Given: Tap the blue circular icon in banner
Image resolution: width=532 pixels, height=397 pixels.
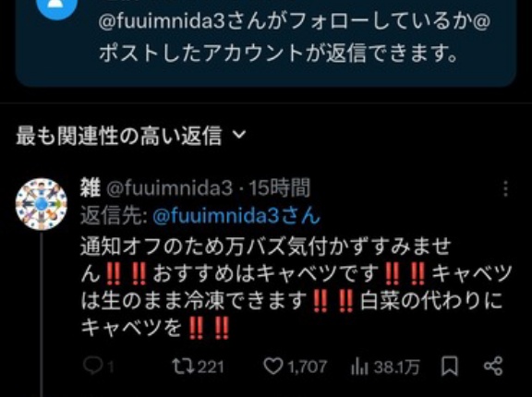Looking at the screenshot, I should point(56,6).
